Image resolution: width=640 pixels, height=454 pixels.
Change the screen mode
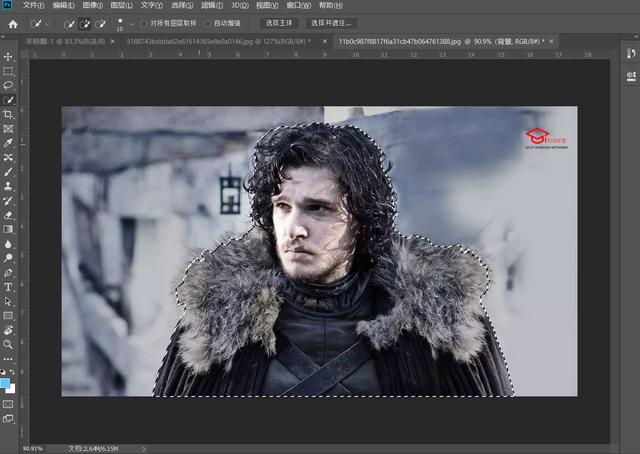pos(8,419)
